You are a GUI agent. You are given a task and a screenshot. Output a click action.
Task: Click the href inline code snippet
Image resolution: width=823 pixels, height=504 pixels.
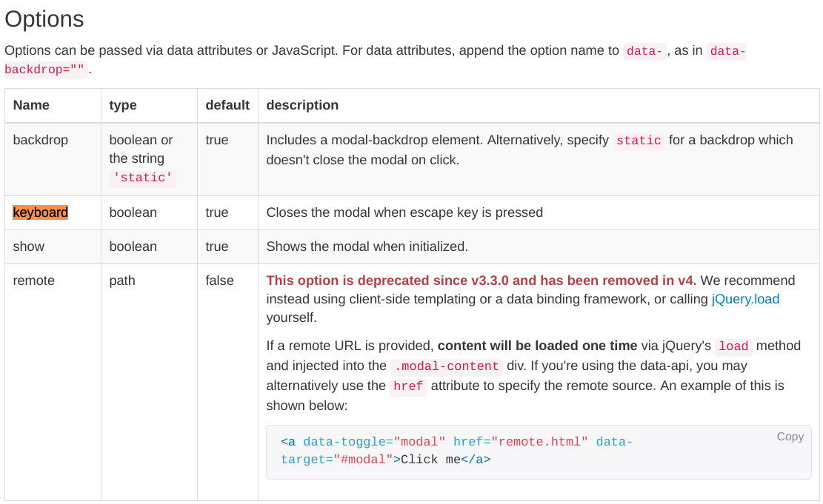click(407, 386)
